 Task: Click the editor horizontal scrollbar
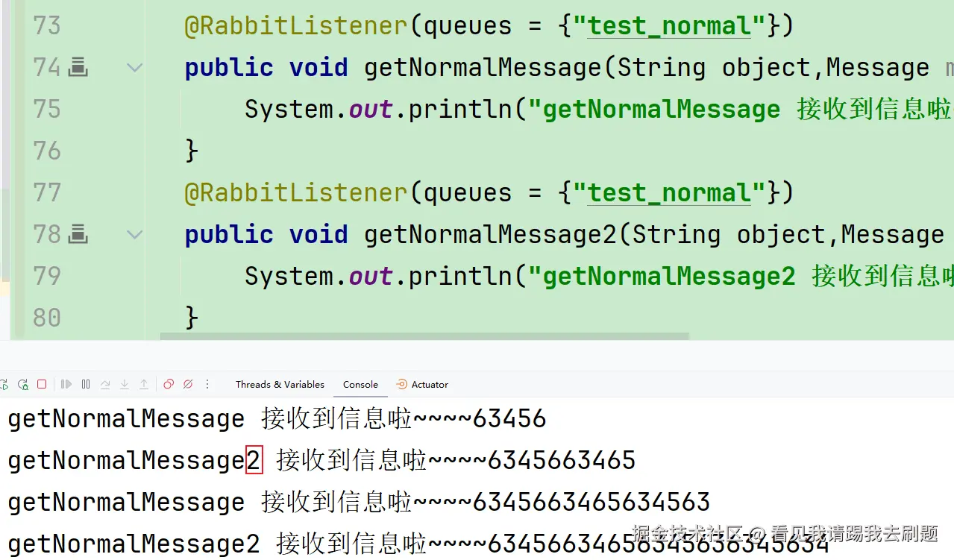point(425,337)
